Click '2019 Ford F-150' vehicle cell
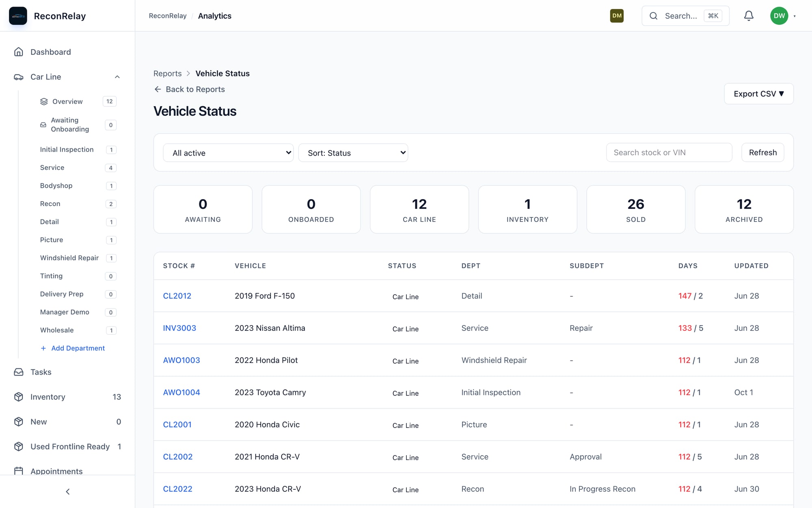The width and height of the screenshot is (812, 508). click(x=265, y=296)
